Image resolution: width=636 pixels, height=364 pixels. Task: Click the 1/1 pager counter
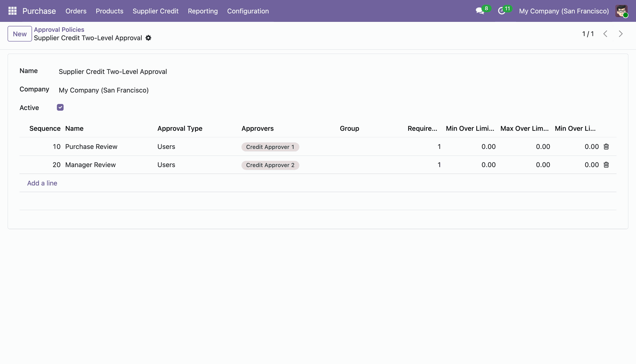588,34
